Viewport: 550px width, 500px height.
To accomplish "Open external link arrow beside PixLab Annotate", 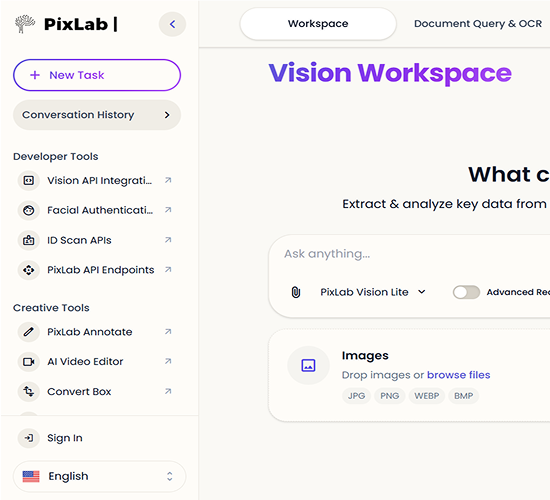I will pos(168,331).
